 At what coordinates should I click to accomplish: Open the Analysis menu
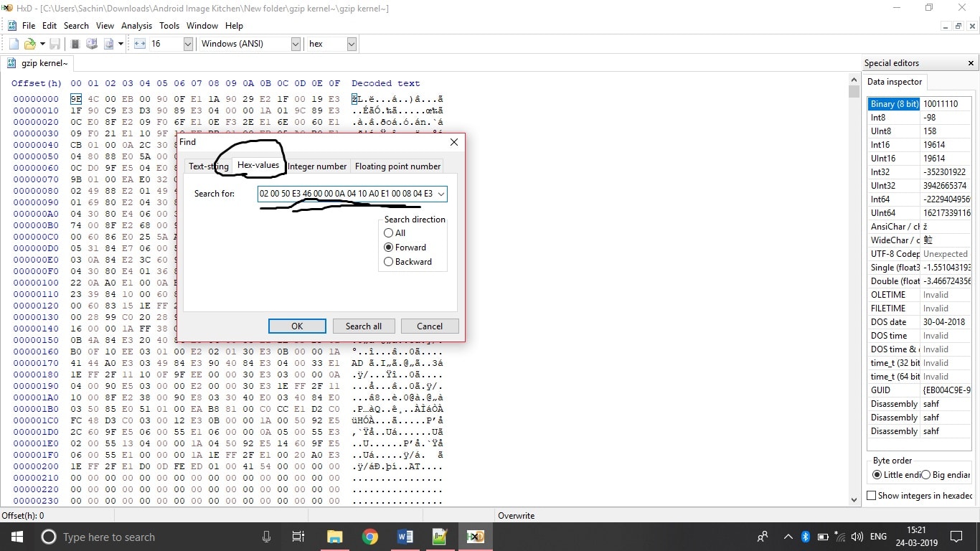pyautogui.click(x=136, y=26)
